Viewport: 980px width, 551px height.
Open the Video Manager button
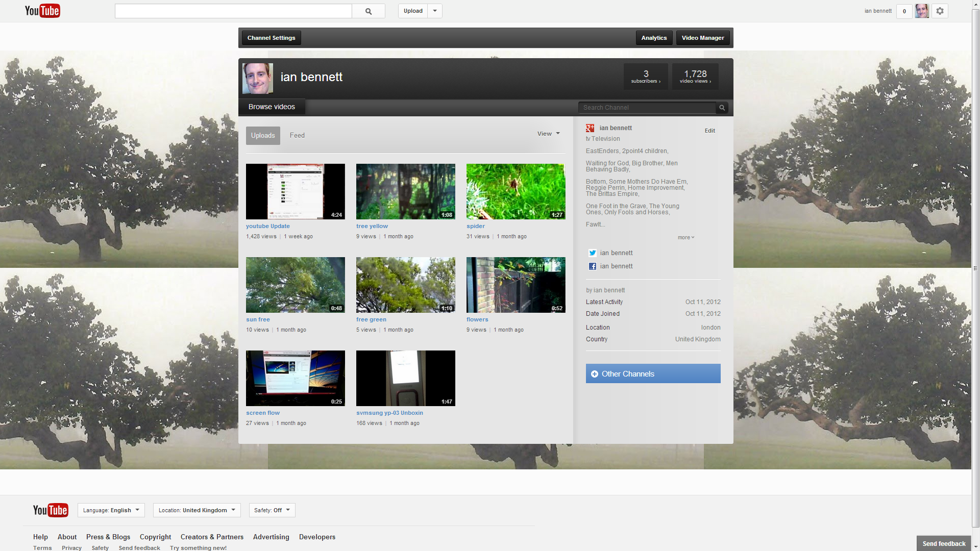pyautogui.click(x=702, y=38)
